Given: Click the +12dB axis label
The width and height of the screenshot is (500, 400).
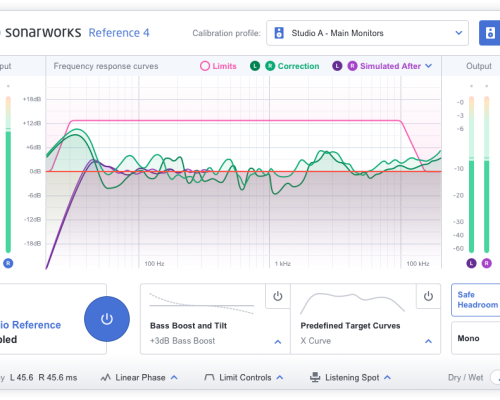Looking at the screenshot, I should 32,123.
